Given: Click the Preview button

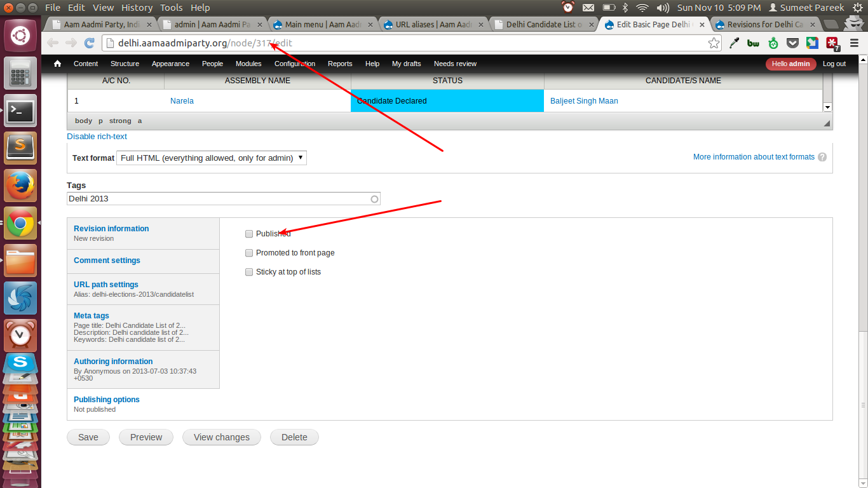Looking at the screenshot, I should [146, 437].
